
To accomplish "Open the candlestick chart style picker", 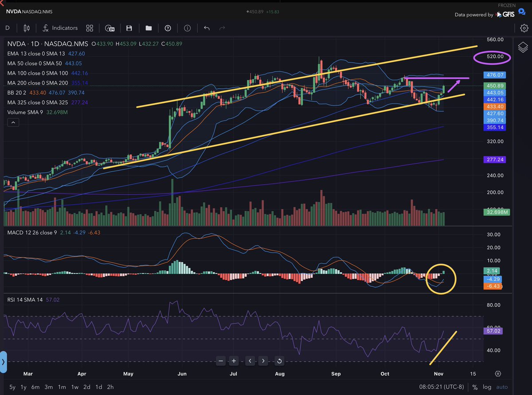I will click(x=26, y=28).
